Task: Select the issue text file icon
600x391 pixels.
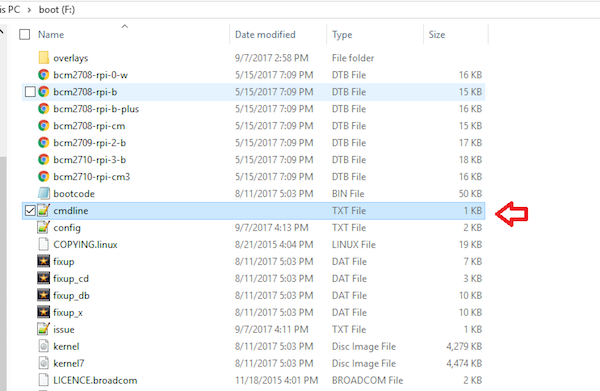Action: click(x=44, y=329)
